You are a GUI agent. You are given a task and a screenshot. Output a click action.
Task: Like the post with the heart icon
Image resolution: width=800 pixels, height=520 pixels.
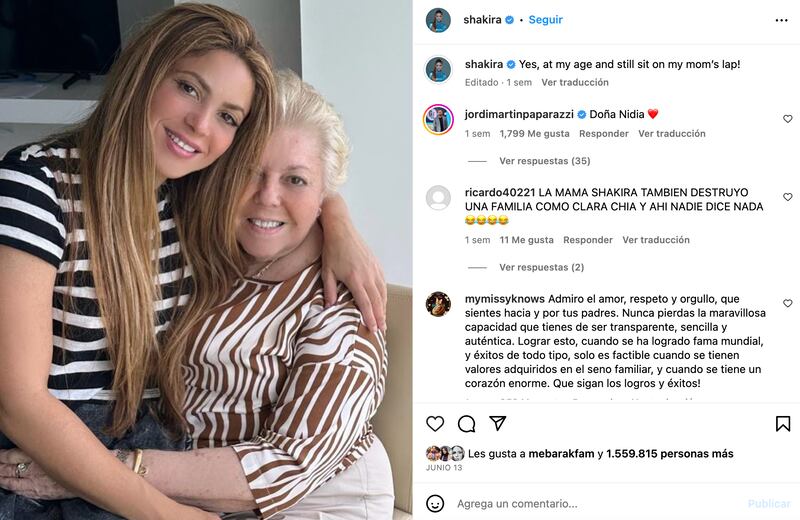435,424
